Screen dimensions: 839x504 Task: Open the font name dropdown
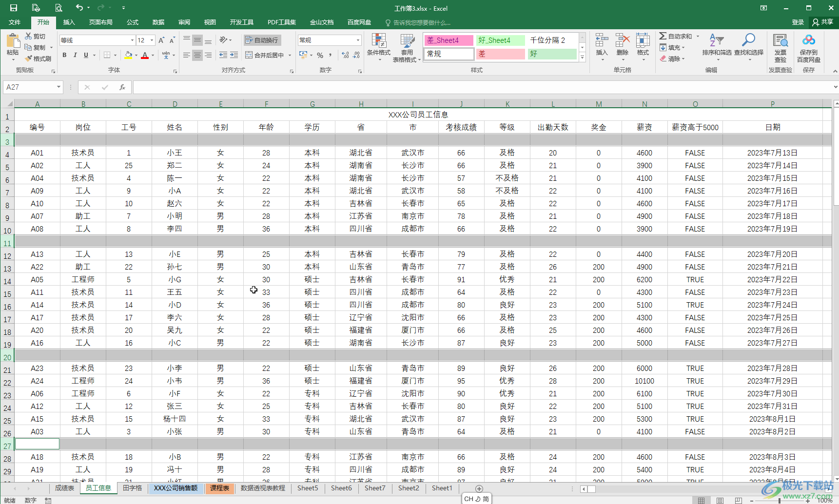[x=132, y=40]
